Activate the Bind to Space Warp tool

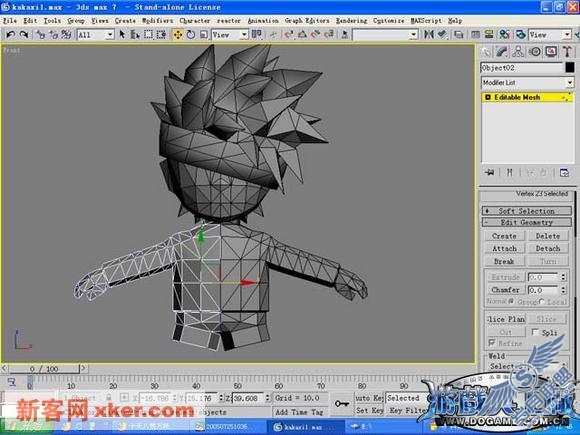[66, 35]
